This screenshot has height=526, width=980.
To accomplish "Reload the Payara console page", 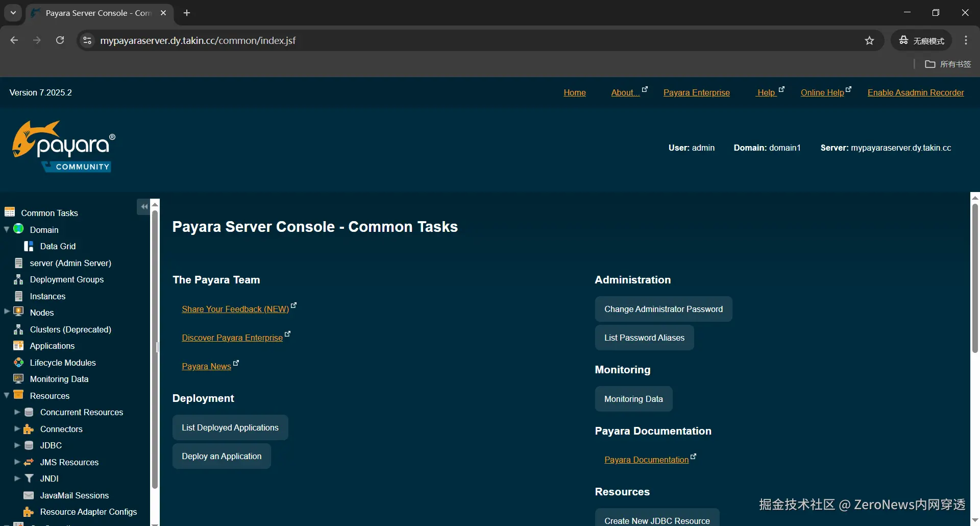I will click(x=60, y=40).
